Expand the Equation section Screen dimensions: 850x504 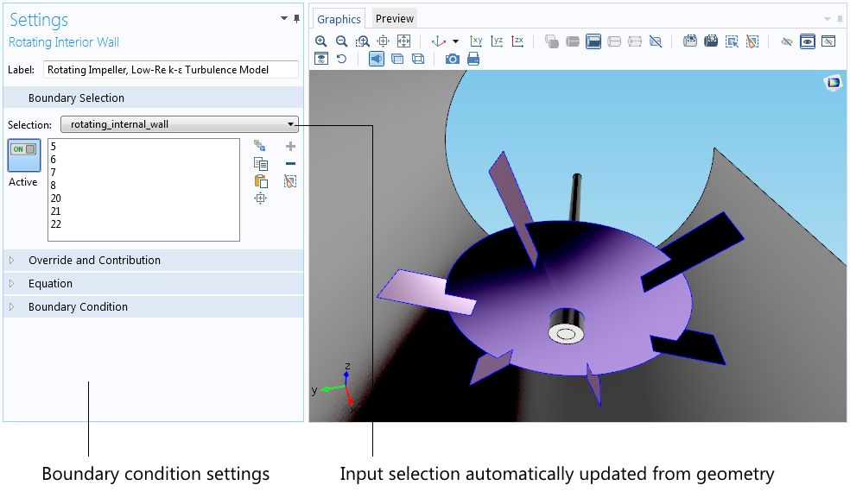click(154, 283)
